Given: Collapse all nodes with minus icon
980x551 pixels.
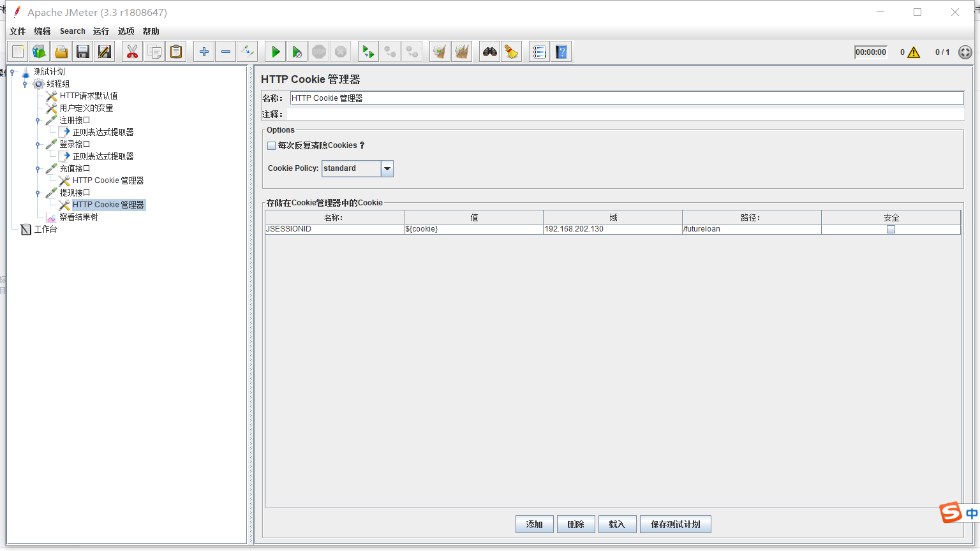Looking at the screenshot, I should tap(226, 52).
